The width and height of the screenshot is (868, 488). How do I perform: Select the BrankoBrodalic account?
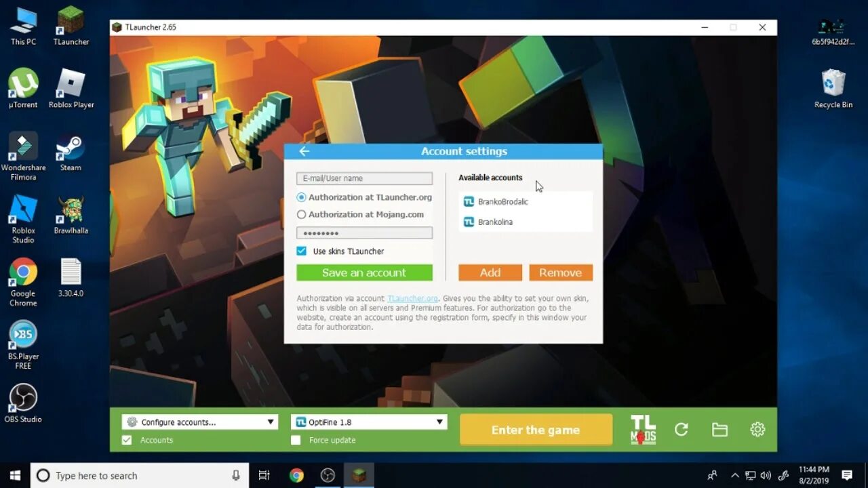click(526, 201)
